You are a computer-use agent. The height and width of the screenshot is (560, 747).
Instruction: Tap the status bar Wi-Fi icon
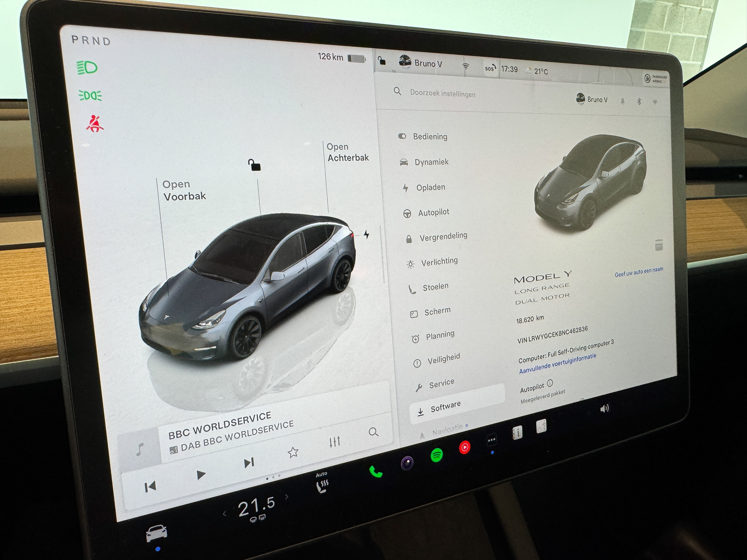465,66
